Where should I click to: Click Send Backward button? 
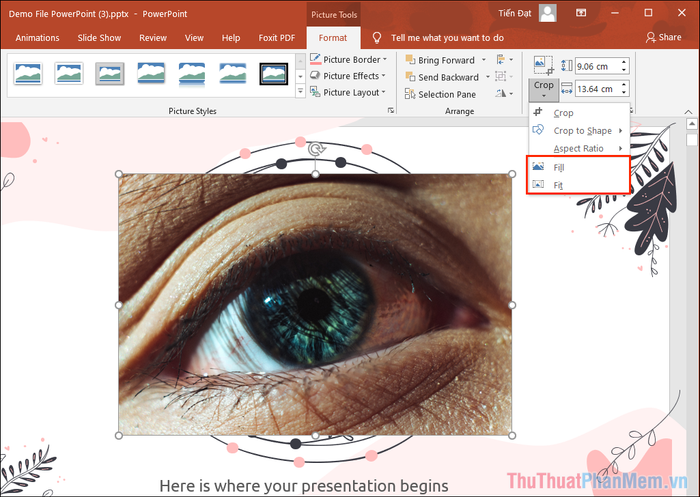point(442,77)
